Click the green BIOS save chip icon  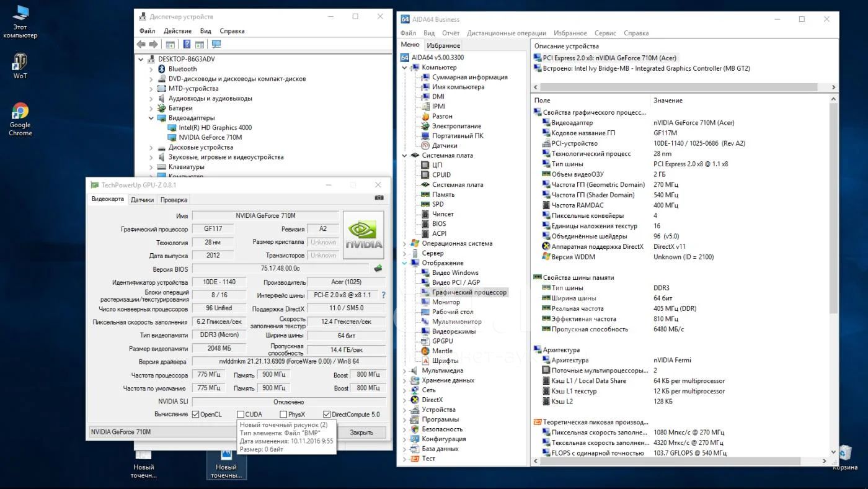[378, 269]
